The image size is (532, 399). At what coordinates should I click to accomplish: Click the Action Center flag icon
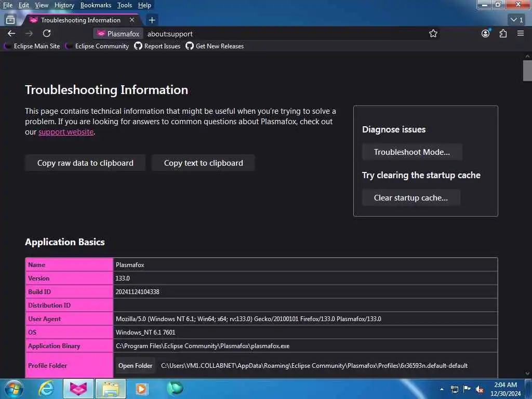467,389
